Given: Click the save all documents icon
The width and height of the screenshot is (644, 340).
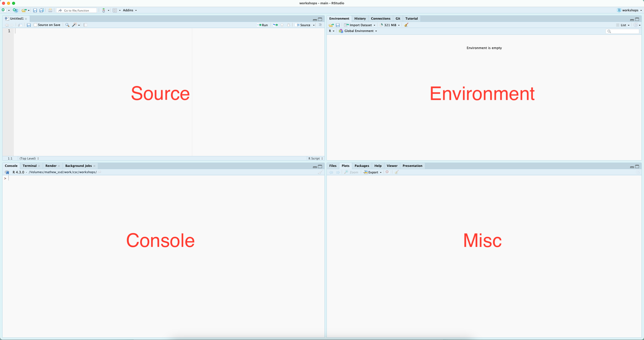Looking at the screenshot, I should [x=42, y=10].
